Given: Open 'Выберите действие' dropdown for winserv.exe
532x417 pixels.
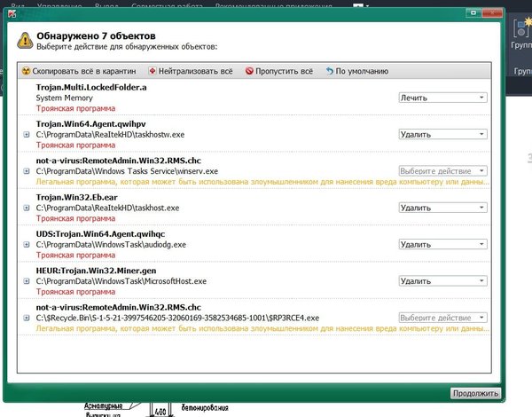Looking at the screenshot, I should click(442, 170).
